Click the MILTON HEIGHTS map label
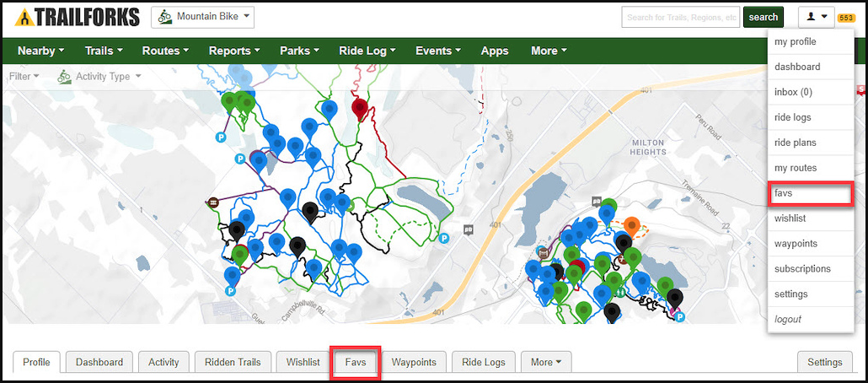This screenshot has width=868, height=383. (x=649, y=148)
